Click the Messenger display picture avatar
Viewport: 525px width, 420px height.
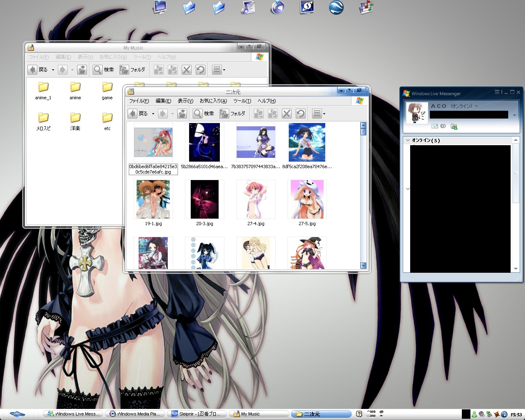point(417,113)
